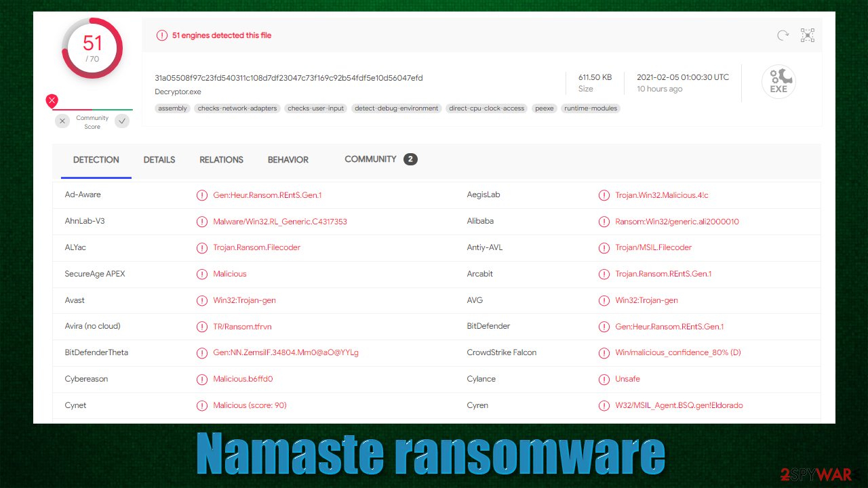
Task: Click the warning icon in the Cyren row
Action: point(604,406)
